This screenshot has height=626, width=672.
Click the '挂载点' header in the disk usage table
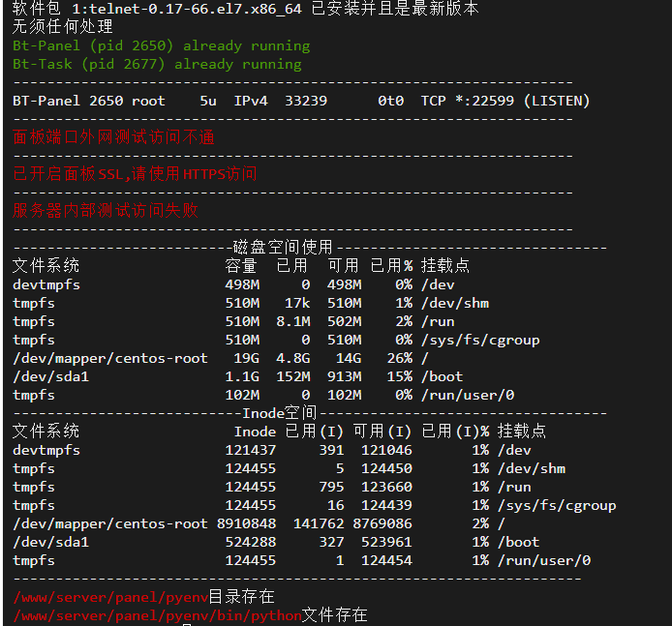click(445, 265)
